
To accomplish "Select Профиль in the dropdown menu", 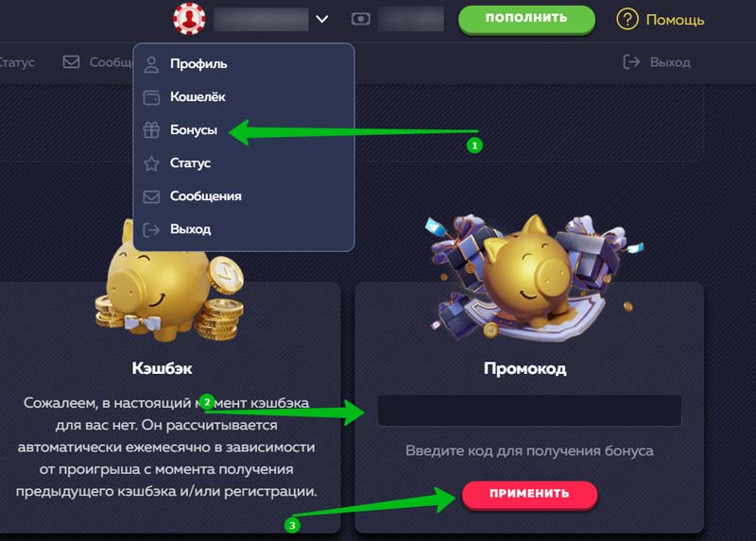I will click(x=198, y=63).
